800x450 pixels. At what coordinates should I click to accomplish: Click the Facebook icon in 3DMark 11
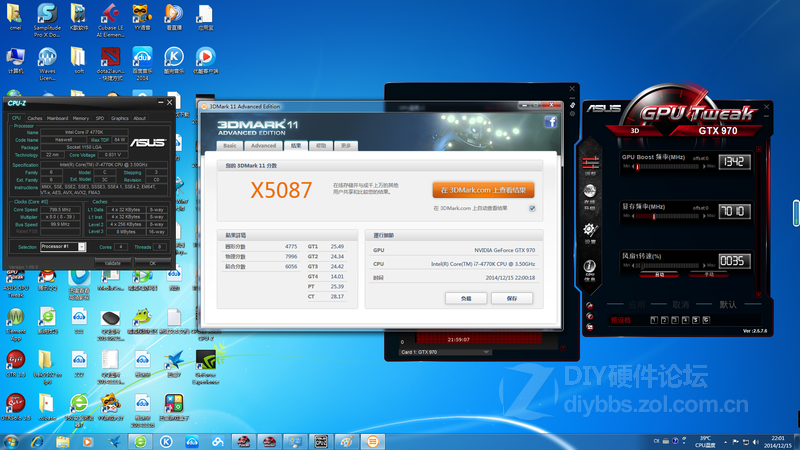pyautogui.click(x=551, y=121)
